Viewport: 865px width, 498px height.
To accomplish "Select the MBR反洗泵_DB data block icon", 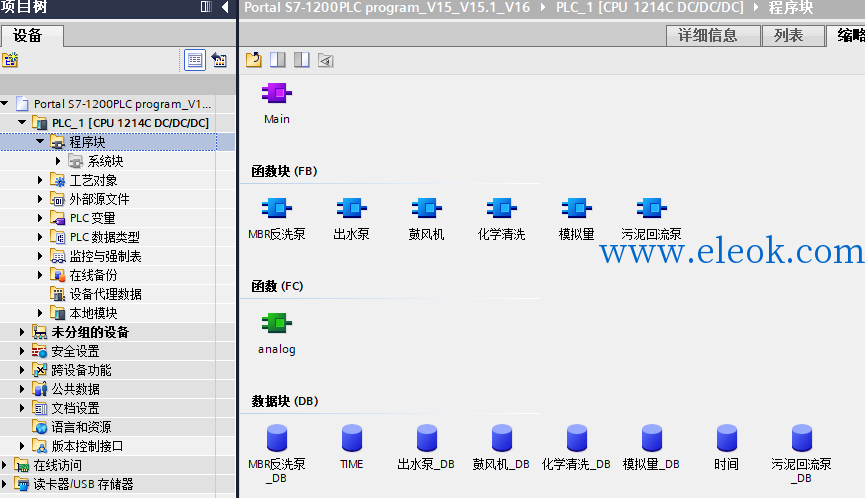I will point(276,438).
